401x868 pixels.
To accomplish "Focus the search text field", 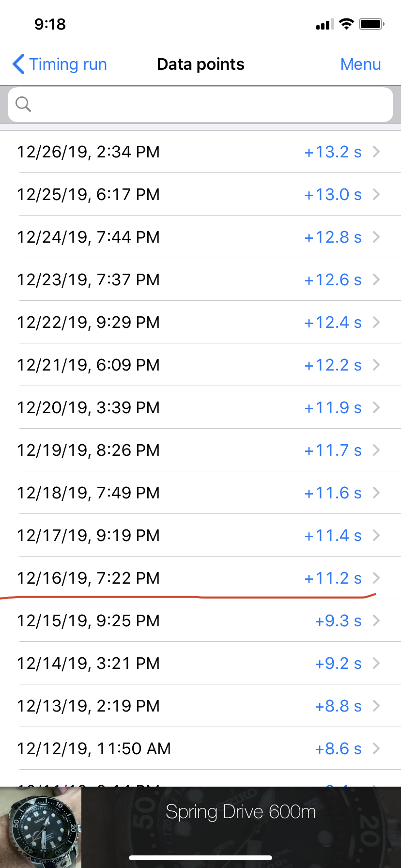I will (200, 105).
